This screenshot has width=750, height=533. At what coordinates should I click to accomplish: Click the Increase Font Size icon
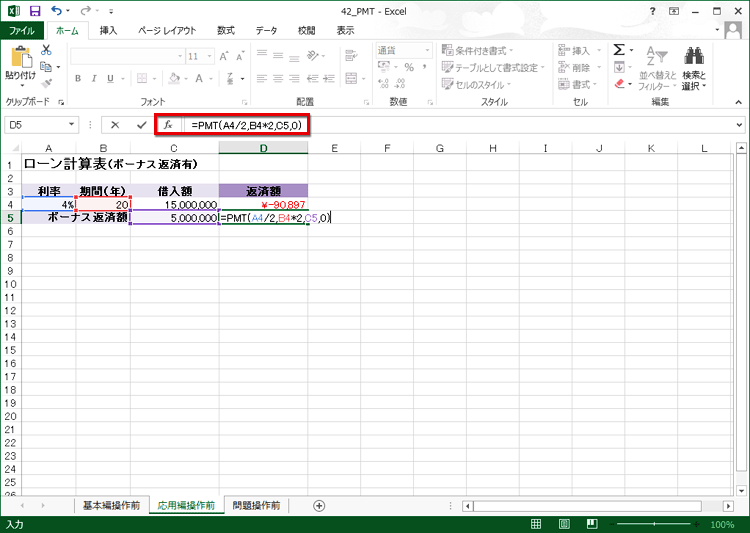tap(224, 56)
